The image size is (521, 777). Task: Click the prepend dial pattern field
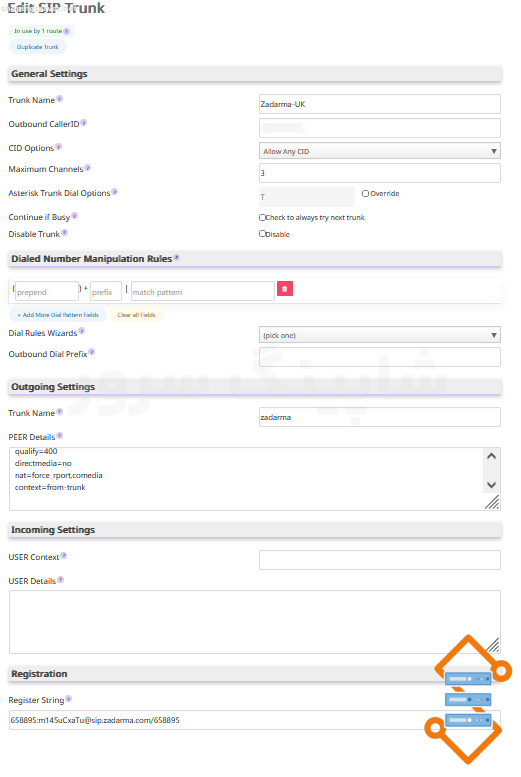[47, 291]
